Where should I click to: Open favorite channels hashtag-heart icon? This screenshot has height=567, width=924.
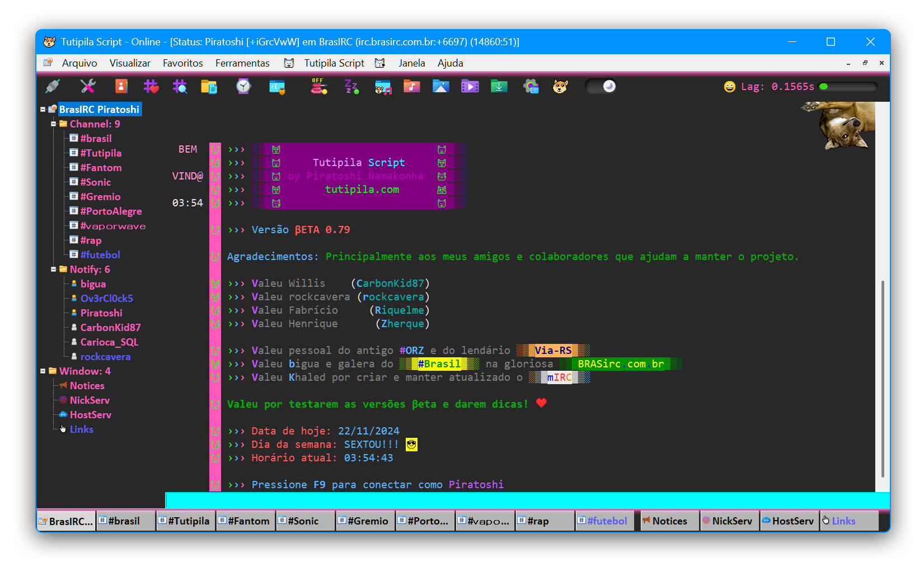(x=151, y=86)
